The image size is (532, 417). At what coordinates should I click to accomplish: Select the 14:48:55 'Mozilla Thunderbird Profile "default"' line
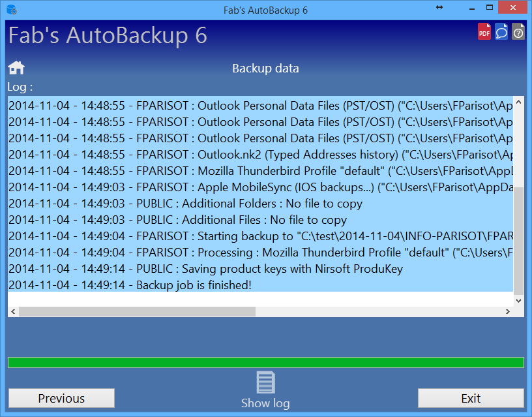tap(261, 171)
